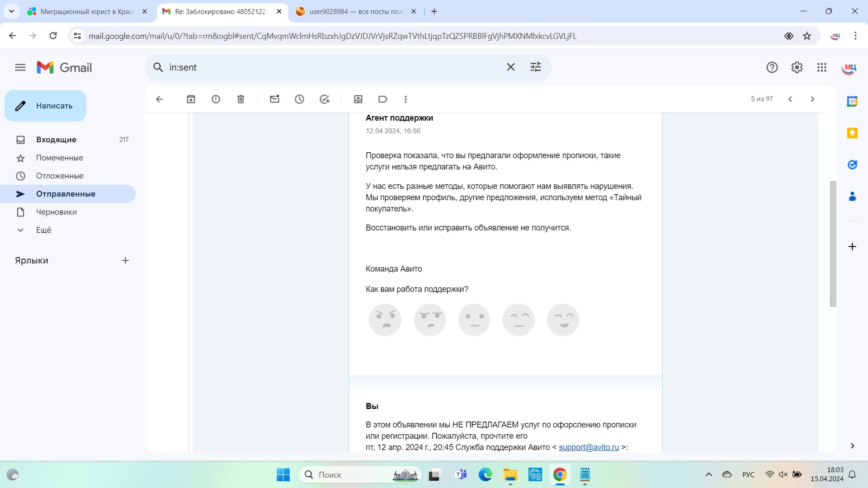Run search with magnifier icon
This screenshot has width=868, height=488.
click(158, 67)
